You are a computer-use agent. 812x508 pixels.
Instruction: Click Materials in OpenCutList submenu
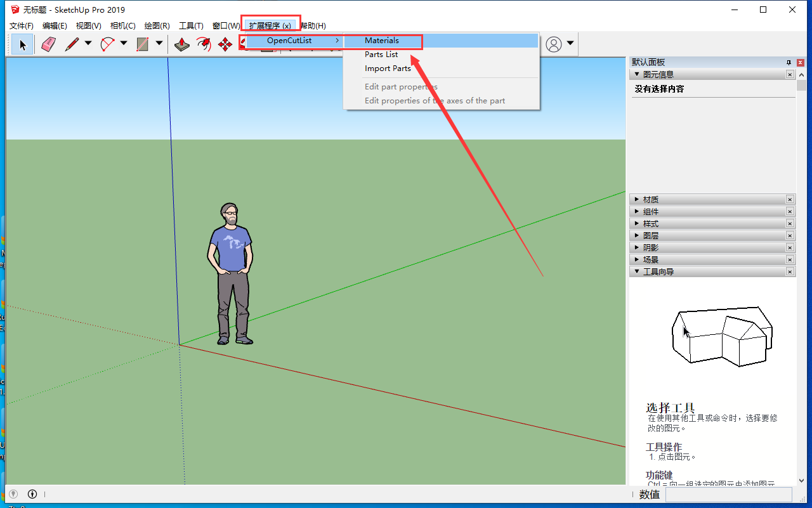(382, 41)
